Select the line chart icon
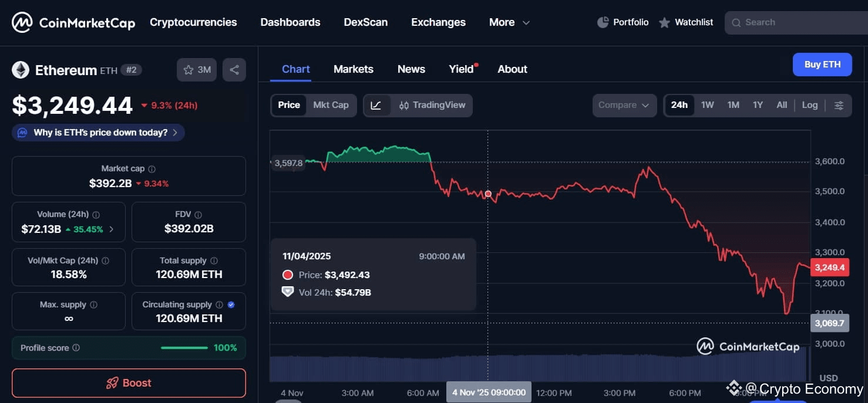The width and height of the screenshot is (868, 403). (x=376, y=106)
